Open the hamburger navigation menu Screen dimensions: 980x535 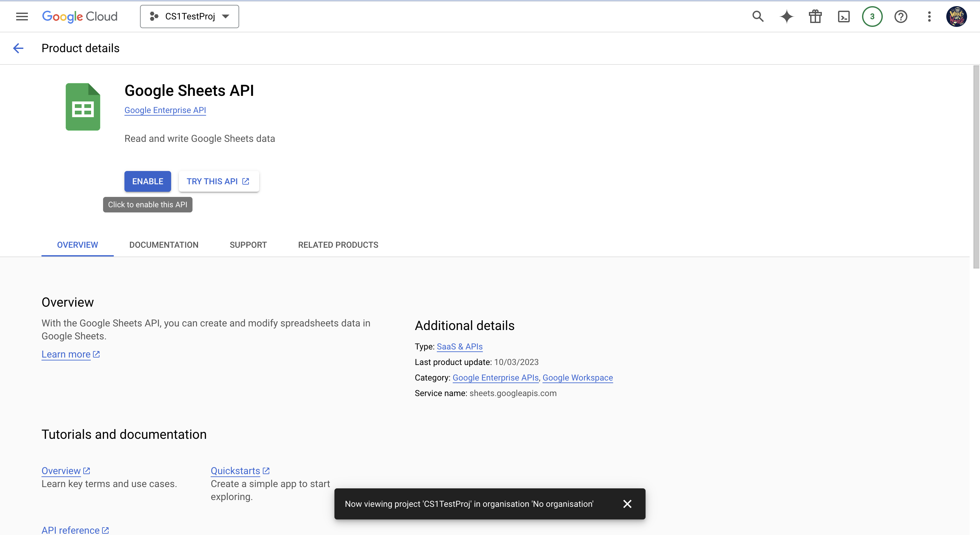(x=22, y=16)
